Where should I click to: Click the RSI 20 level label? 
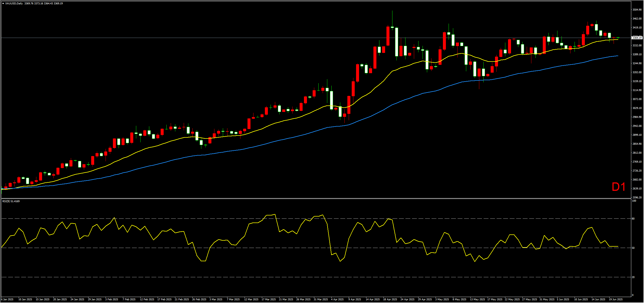pyautogui.click(x=633, y=277)
